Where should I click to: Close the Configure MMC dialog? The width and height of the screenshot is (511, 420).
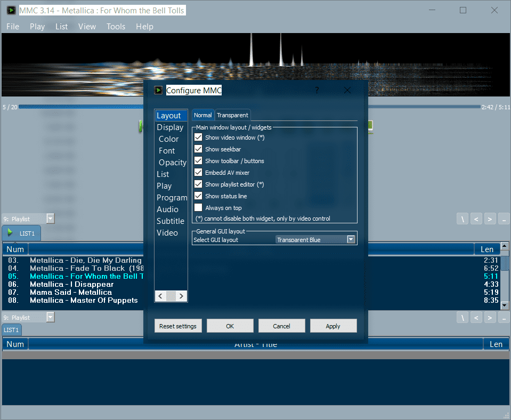coord(347,90)
